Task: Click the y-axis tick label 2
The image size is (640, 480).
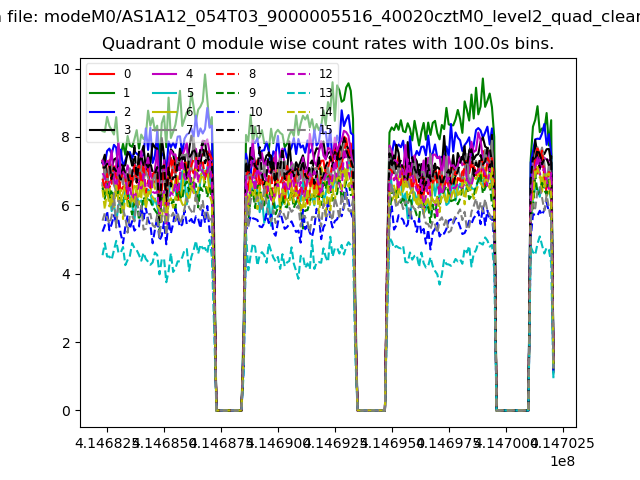Action: coord(65,343)
